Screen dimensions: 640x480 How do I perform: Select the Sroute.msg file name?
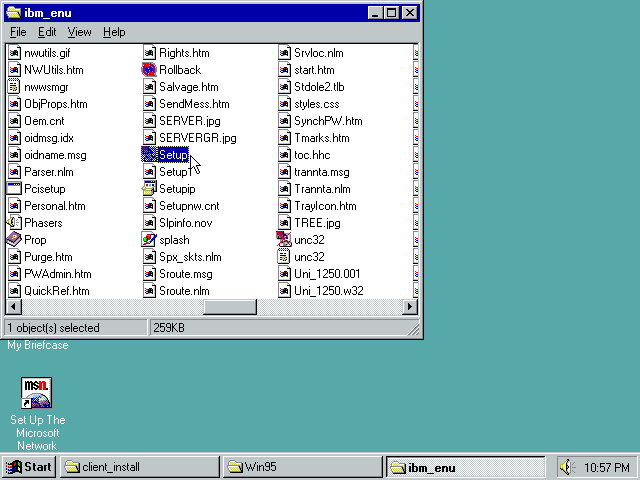point(186,274)
